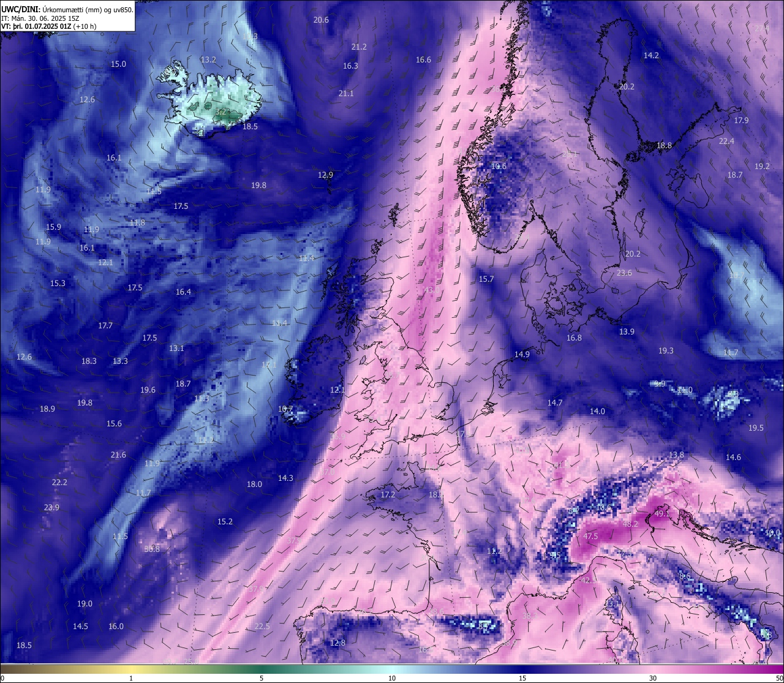Click the 14.6 map value

point(733,458)
